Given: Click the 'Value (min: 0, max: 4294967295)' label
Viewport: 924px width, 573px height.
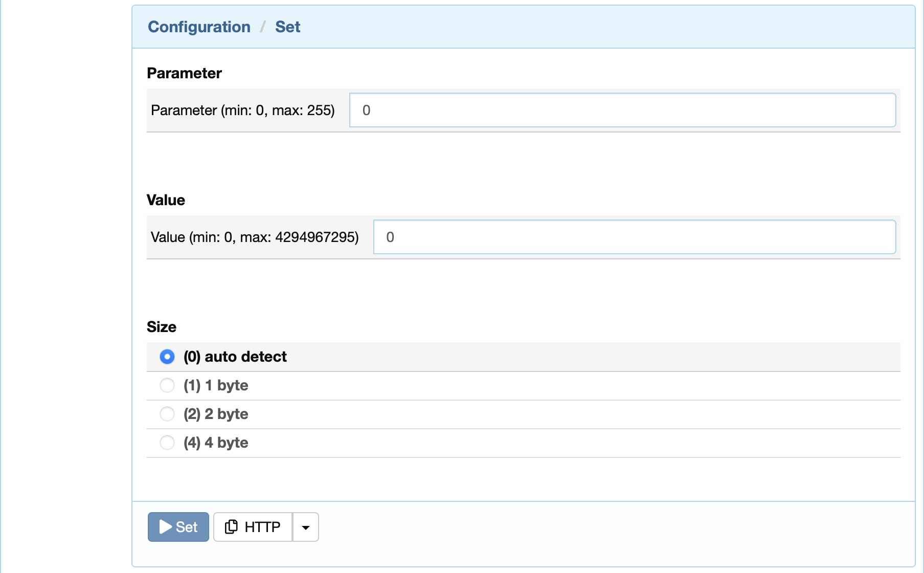Looking at the screenshot, I should click(x=255, y=237).
